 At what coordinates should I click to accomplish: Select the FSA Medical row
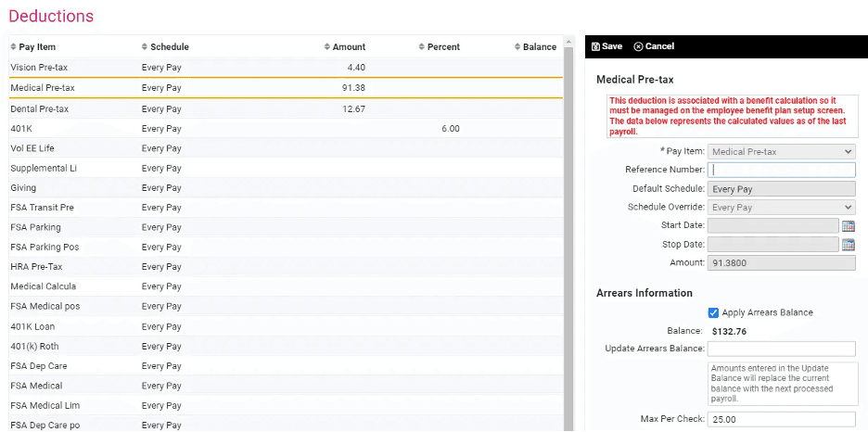[287, 386]
